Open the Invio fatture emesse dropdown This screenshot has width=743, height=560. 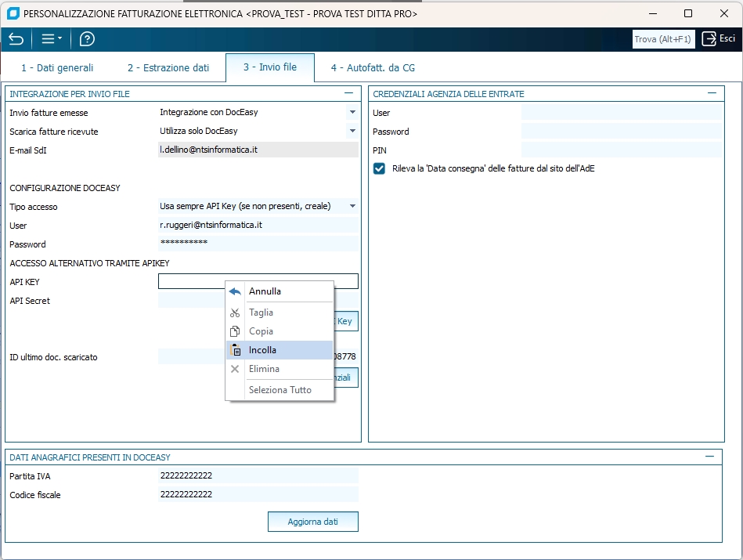(352, 112)
